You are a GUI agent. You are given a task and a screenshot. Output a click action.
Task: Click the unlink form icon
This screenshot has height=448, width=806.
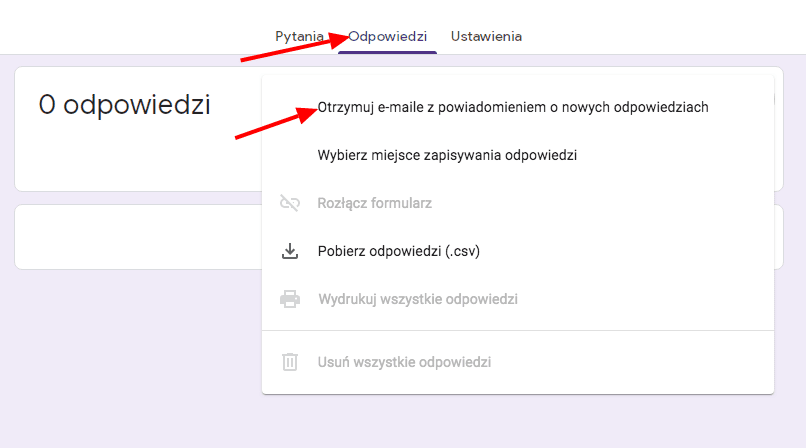tap(290, 203)
